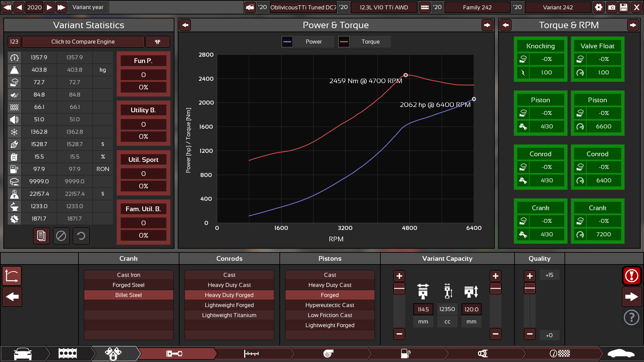Click the 123 numbers toggle button
This screenshot has height=362, width=644.
[x=14, y=42]
